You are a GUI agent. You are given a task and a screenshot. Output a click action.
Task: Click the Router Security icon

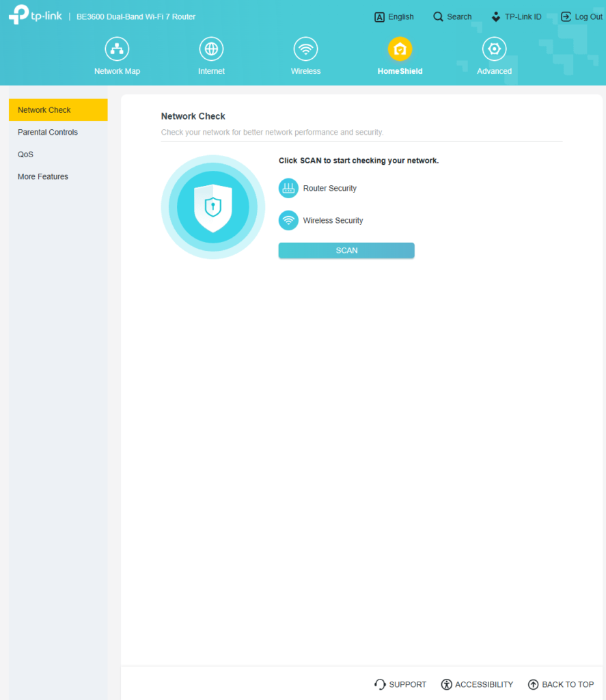(288, 188)
